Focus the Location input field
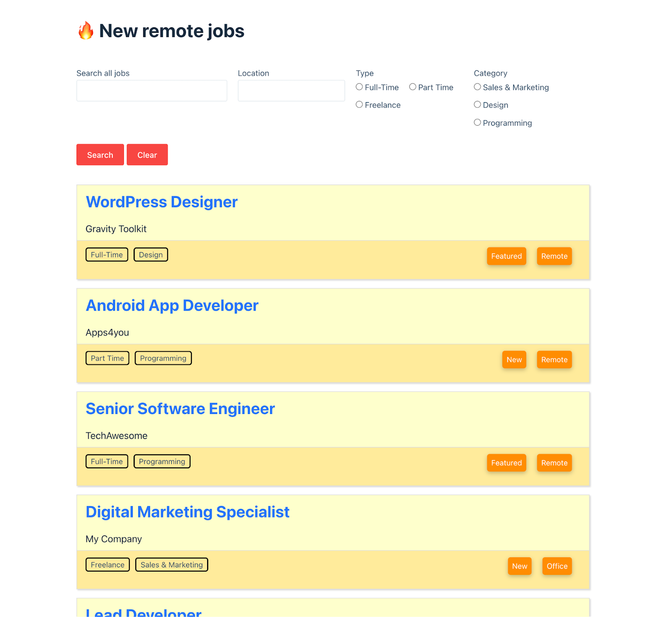 [x=291, y=91]
